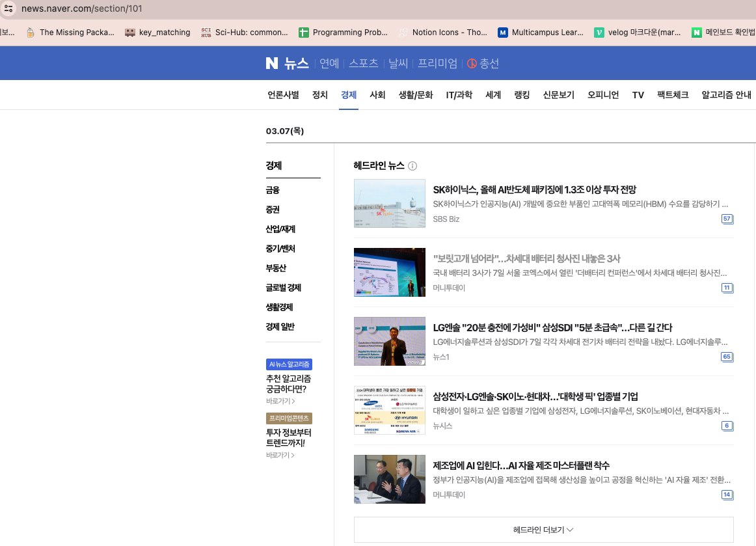Open 중기/벤처 sidebar category

point(280,249)
